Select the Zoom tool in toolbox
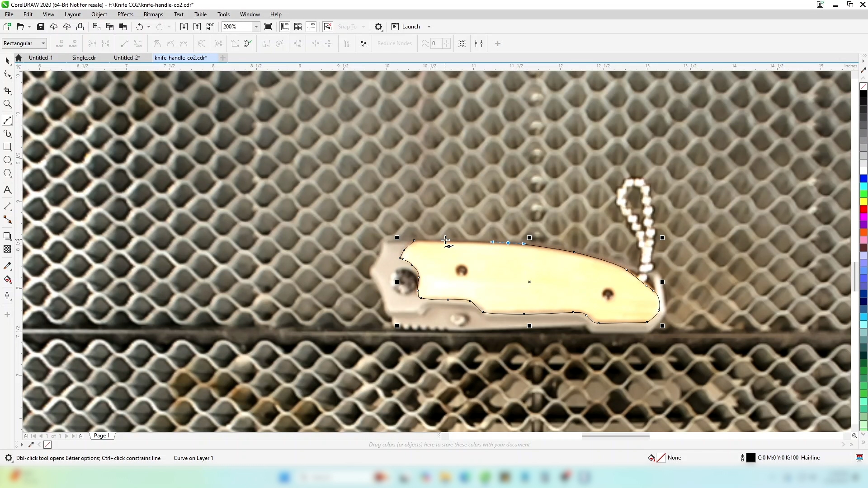 tap(7, 104)
